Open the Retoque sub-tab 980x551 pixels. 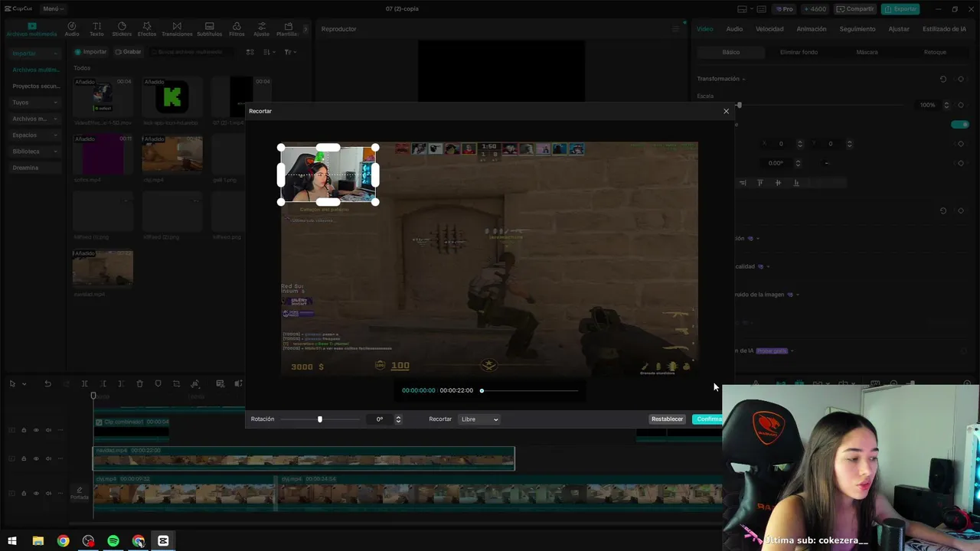click(935, 52)
